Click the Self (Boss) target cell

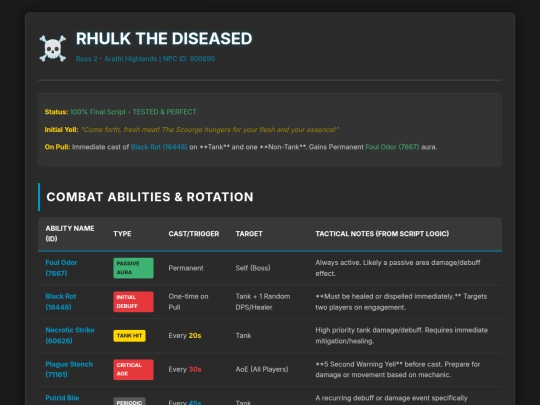coord(253,268)
